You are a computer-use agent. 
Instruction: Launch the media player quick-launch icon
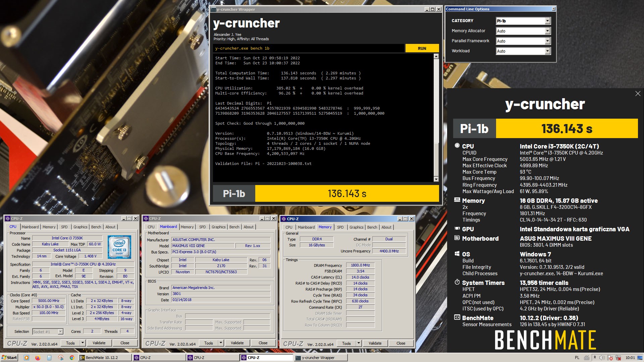point(26,358)
